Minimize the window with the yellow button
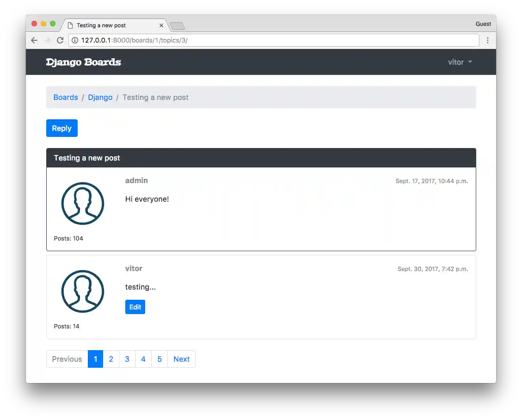The width and height of the screenshot is (522, 420). 43,24
